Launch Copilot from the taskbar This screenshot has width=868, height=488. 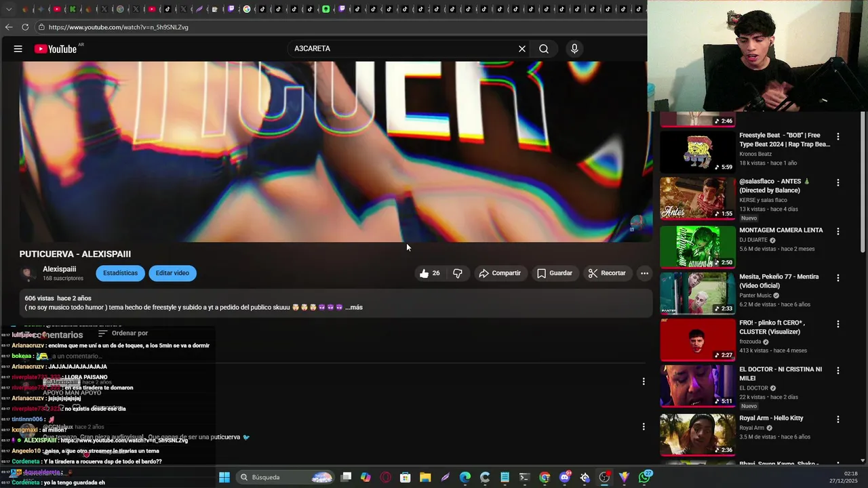366,477
